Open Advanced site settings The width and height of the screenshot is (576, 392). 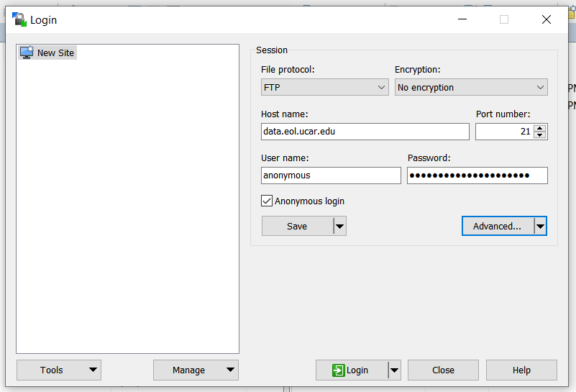[498, 226]
